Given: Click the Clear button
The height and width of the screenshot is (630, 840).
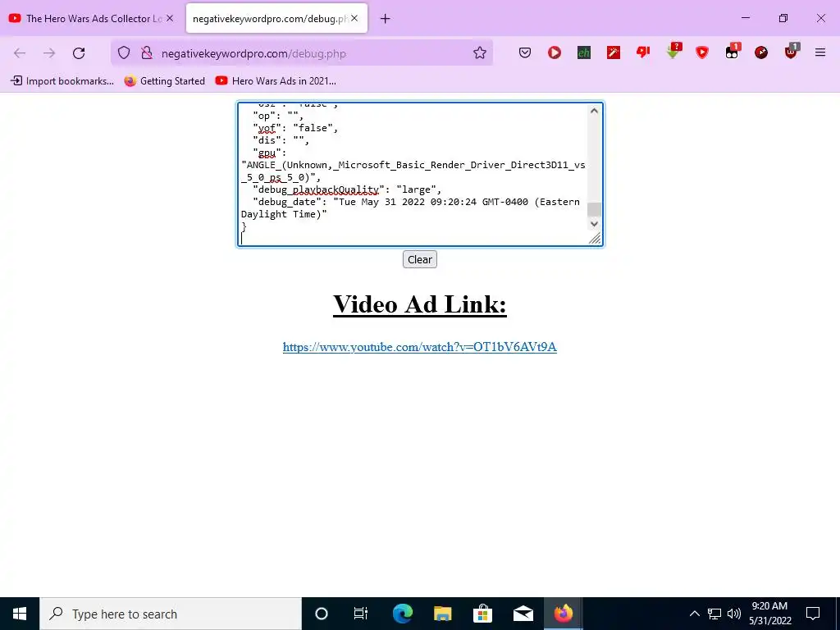Looking at the screenshot, I should click(419, 259).
